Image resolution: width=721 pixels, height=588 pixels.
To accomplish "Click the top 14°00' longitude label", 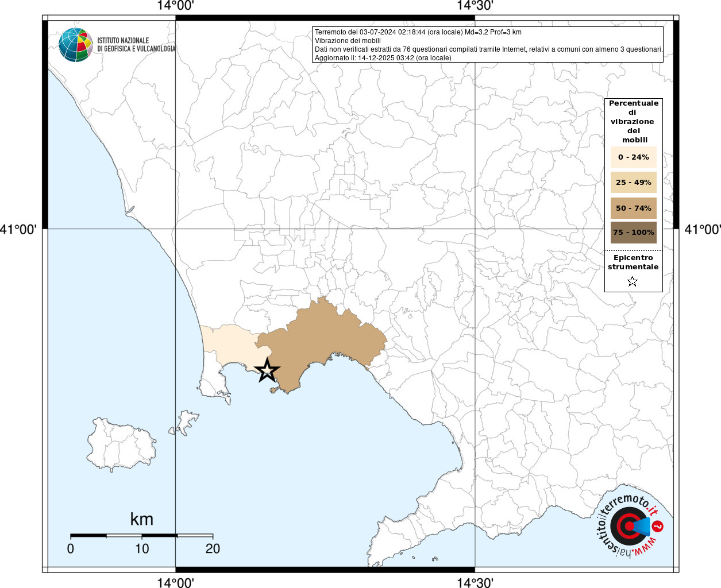I will click(175, 6).
